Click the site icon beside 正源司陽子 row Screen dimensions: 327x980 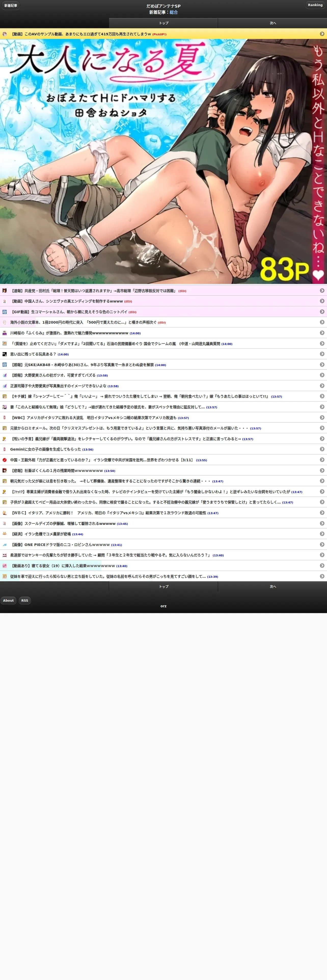click(5, 386)
